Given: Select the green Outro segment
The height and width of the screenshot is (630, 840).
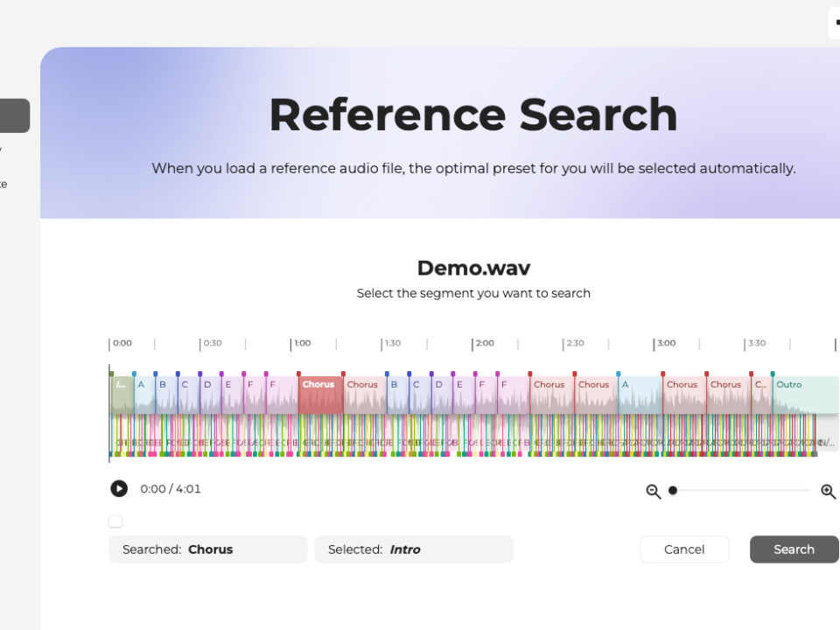Looking at the screenshot, I should coord(805,395).
